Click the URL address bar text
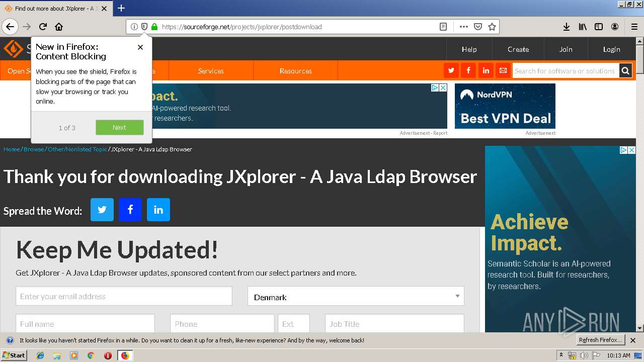Screen dimensions: 644x362 (242, 27)
